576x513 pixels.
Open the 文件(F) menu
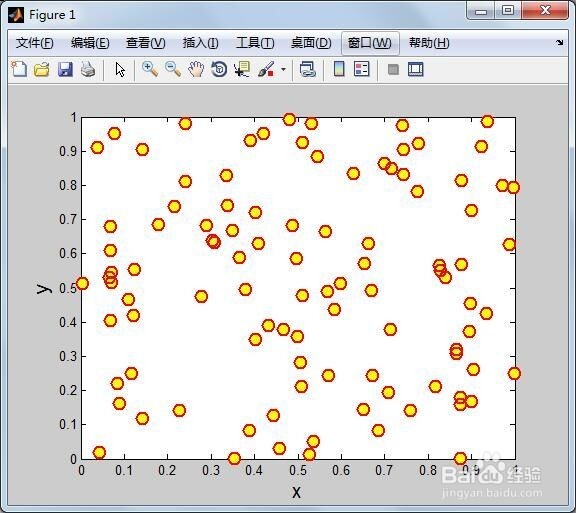[35, 43]
